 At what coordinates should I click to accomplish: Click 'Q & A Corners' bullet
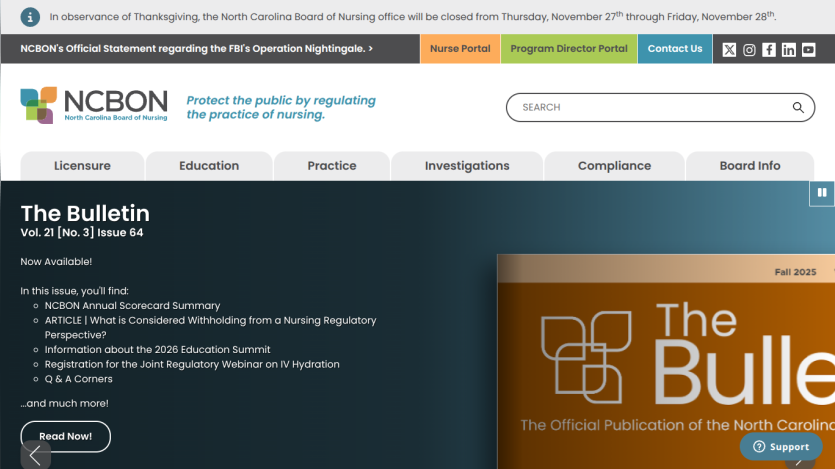point(78,379)
